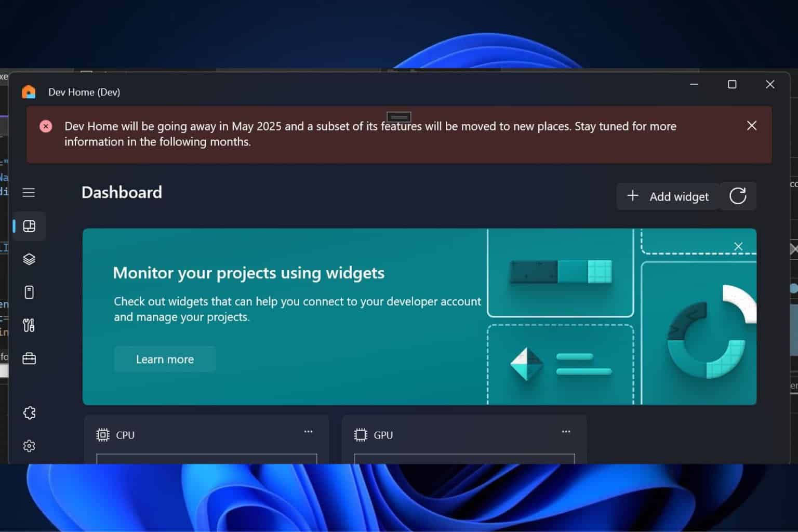
Task: Select the Dashboard sidebar icon
Action: tap(29, 226)
